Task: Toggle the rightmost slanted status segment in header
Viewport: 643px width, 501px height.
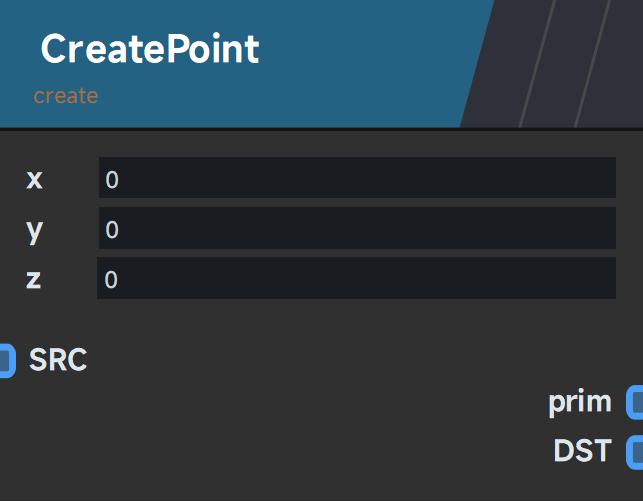Action: [x=622, y=63]
